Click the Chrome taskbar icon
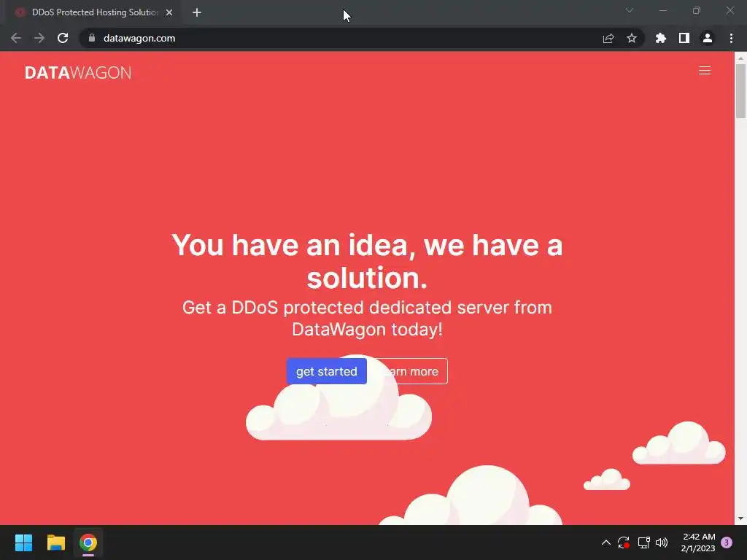 [x=88, y=542]
